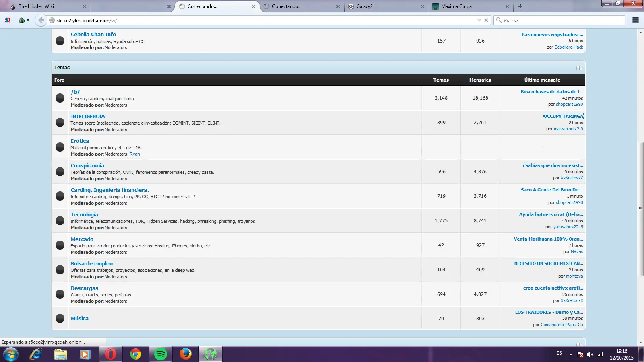The image size is (644, 362).
Task: Go back with the back arrow button
Action: (x=41, y=20)
